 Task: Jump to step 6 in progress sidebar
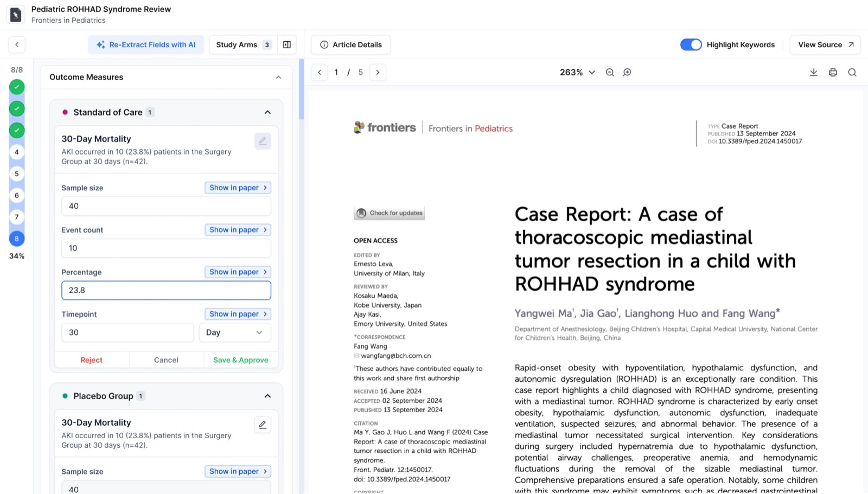(17, 195)
